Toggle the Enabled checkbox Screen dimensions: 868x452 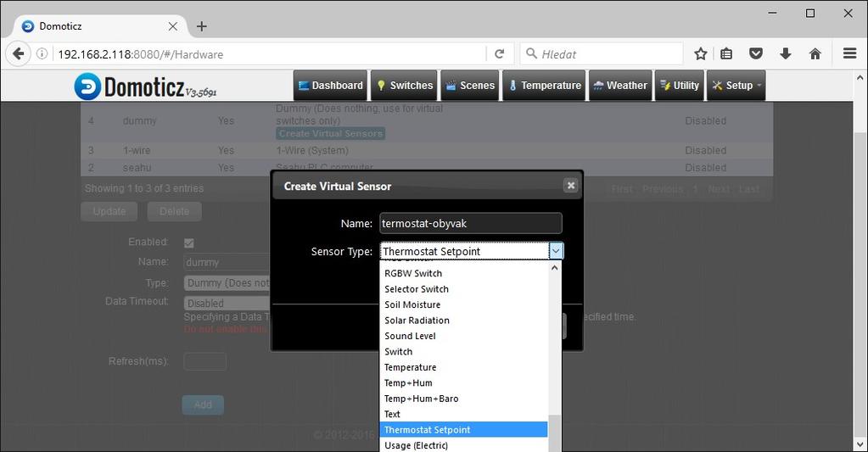click(x=188, y=243)
